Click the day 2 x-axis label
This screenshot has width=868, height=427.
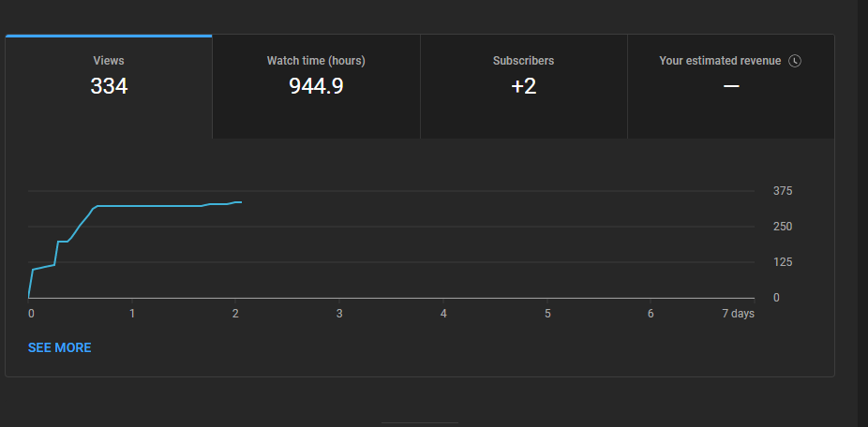[x=235, y=314]
